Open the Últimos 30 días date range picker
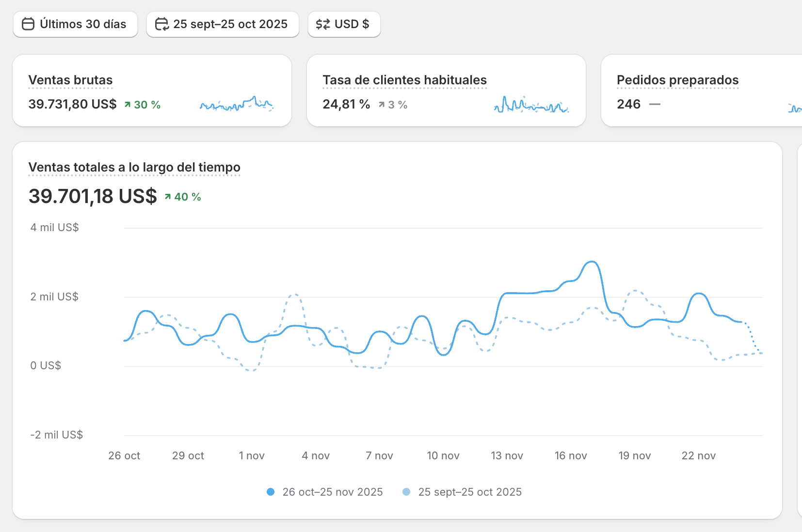 pos(75,24)
